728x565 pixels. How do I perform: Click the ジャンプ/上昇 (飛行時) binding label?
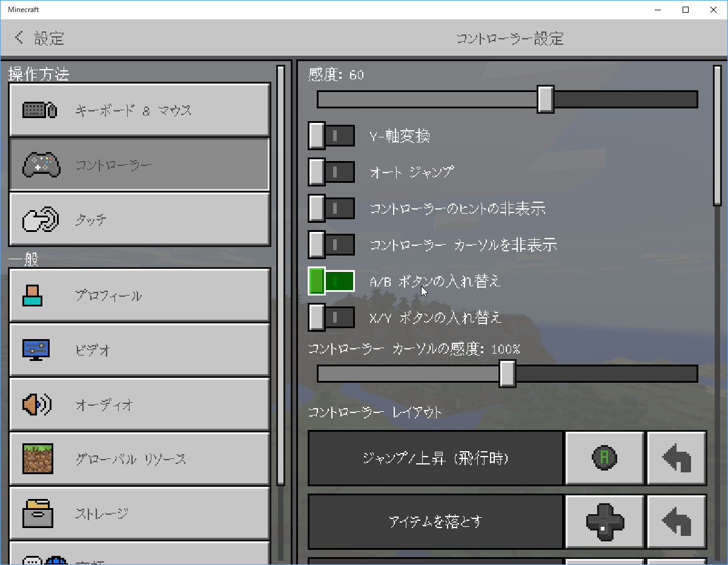[435, 458]
